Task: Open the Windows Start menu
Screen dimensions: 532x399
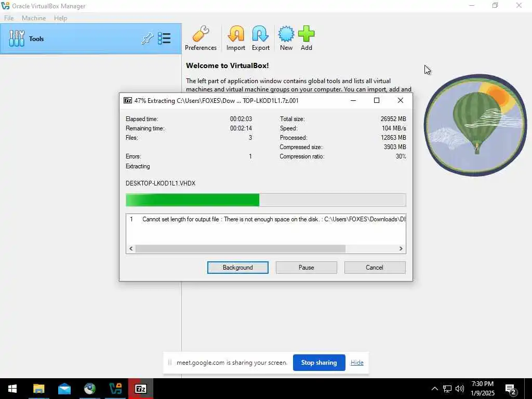Action: click(x=12, y=389)
